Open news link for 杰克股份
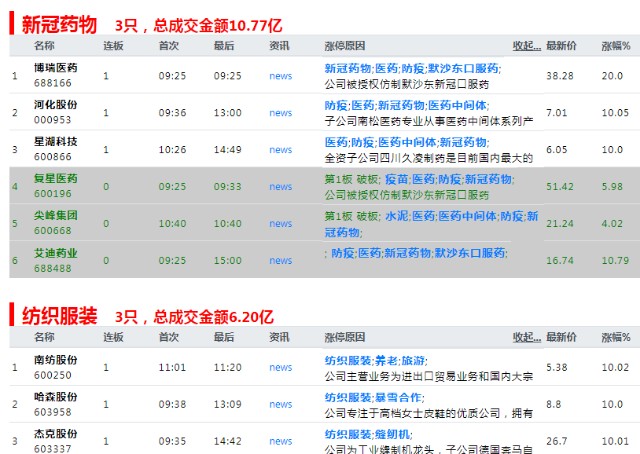The height and width of the screenshot is (454, 640). [x=280, y=441]
